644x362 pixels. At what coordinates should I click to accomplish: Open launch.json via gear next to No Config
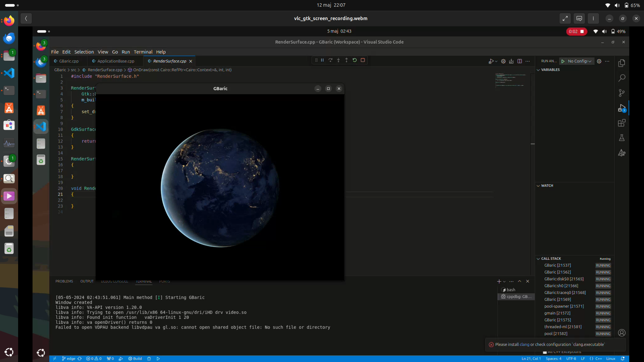599,61
